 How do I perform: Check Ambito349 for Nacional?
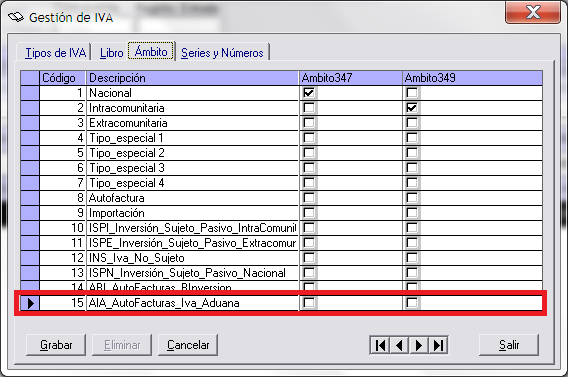(x=412, y=93)
